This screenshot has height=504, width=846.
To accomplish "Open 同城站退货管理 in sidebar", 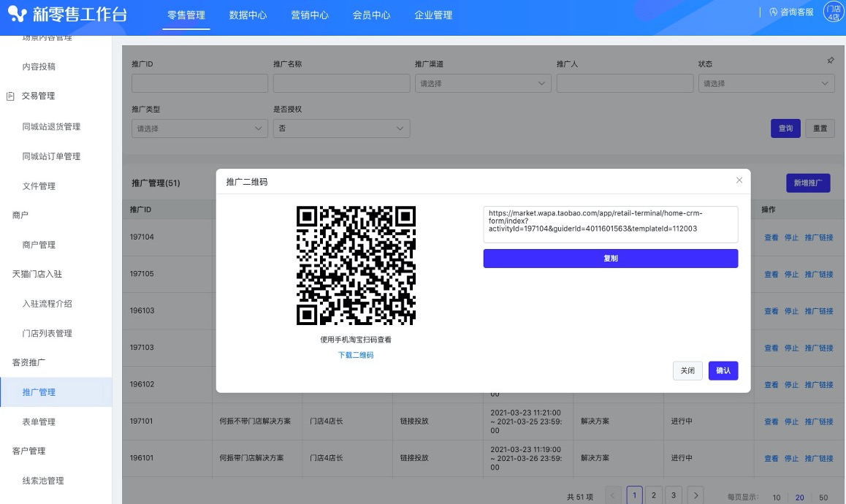I will (51, 126).
